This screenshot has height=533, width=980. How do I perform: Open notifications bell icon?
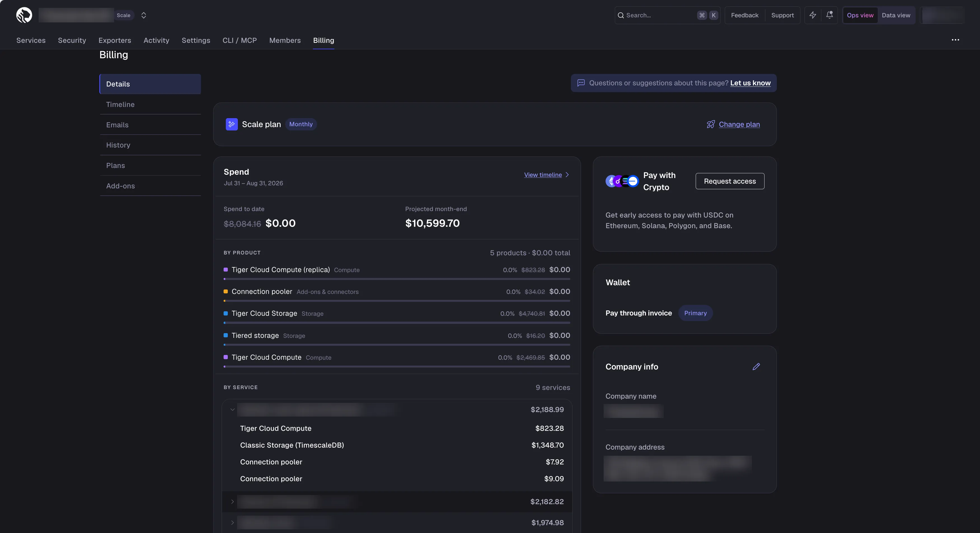(x=829, y=15)
